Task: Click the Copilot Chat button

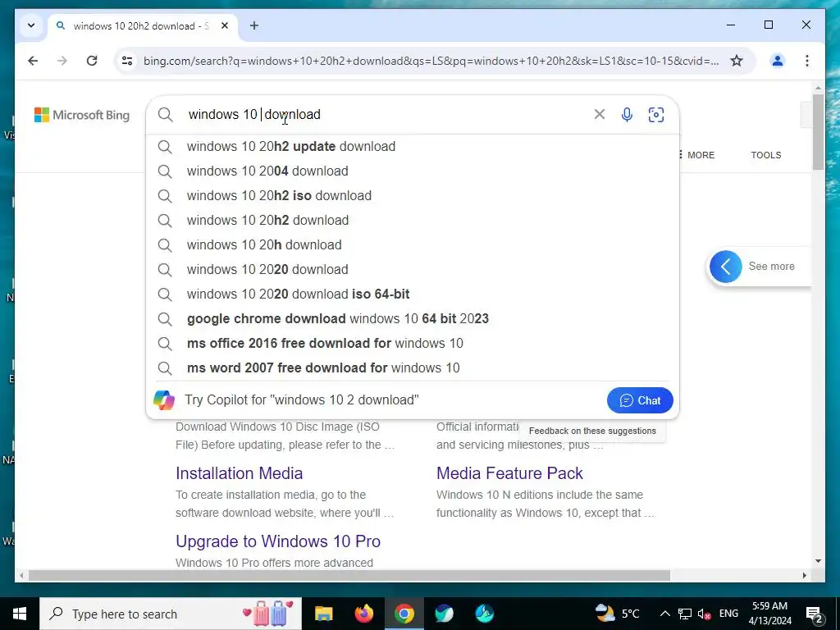Action: [640, 400]
